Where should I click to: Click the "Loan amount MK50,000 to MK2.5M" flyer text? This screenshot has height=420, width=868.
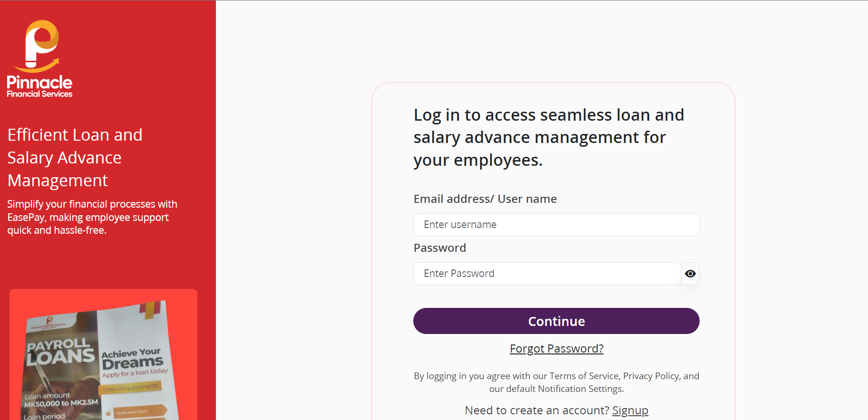tap(60, 400)
